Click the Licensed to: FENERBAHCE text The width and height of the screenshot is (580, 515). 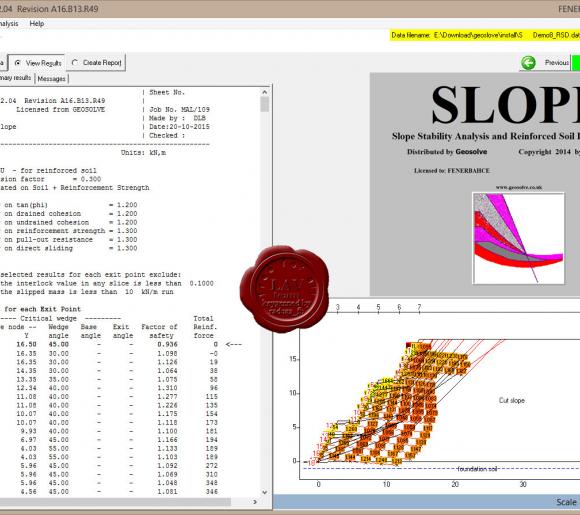pos(452,171)
